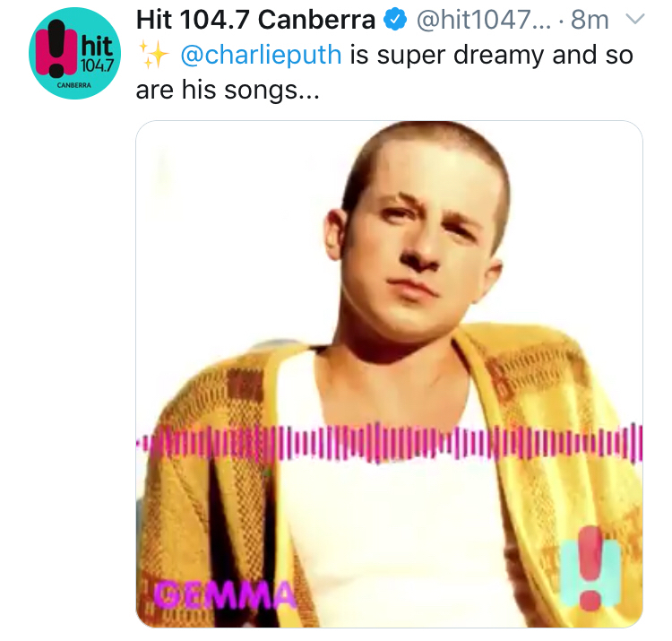This screenshot has width=672, height=641.
Task: Click the purple GEMMA caption in video
Action: pyautogui.click(x=224, y=595)
